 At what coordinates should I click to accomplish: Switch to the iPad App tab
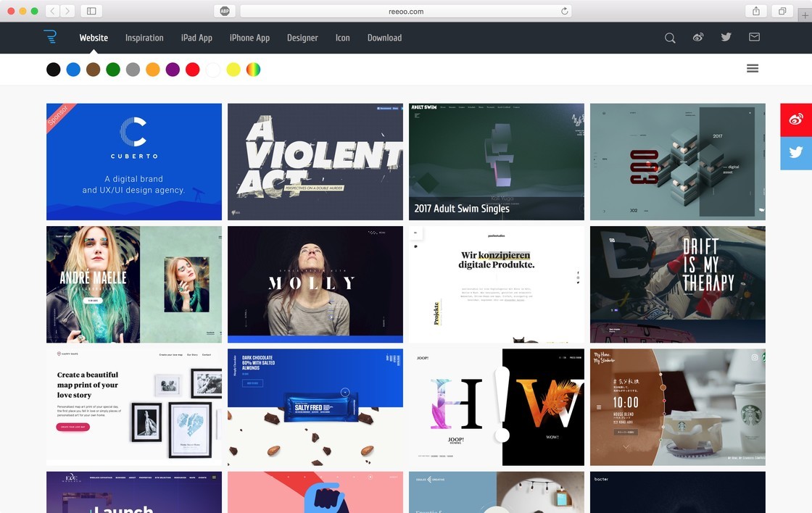click(196, 38)
